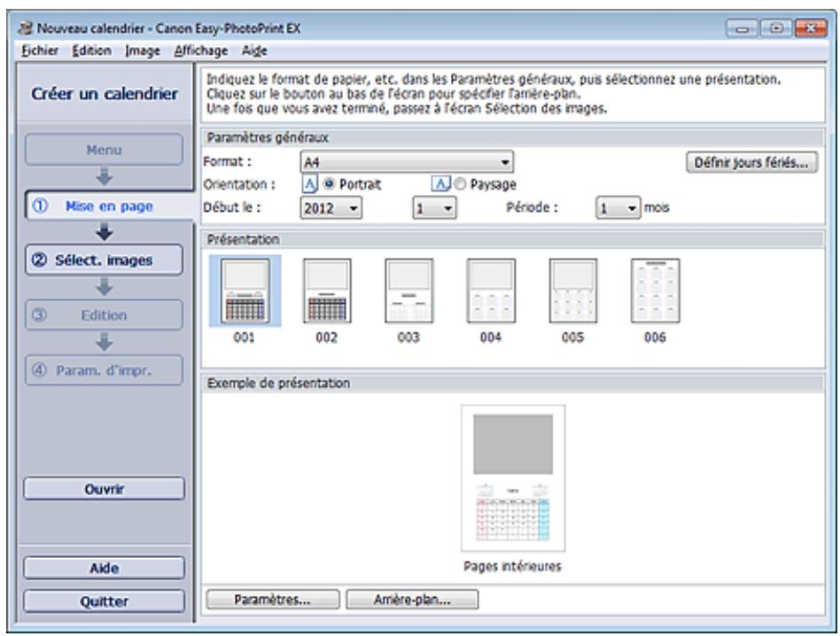Click the Paysage orientation page icon

(439, 184)
